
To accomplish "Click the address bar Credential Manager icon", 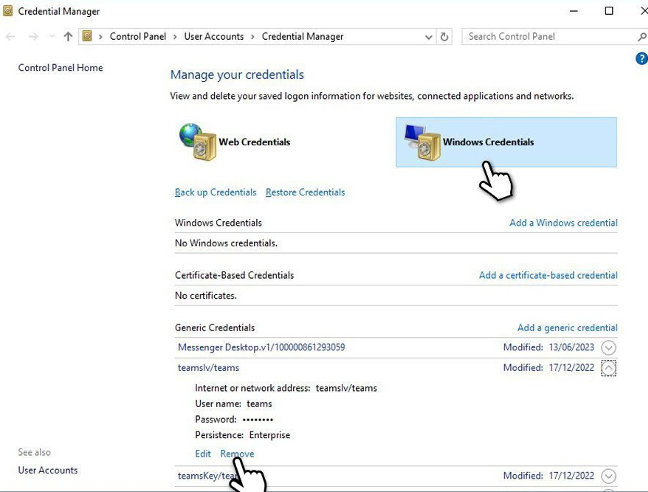I will [x=87, y=36].
